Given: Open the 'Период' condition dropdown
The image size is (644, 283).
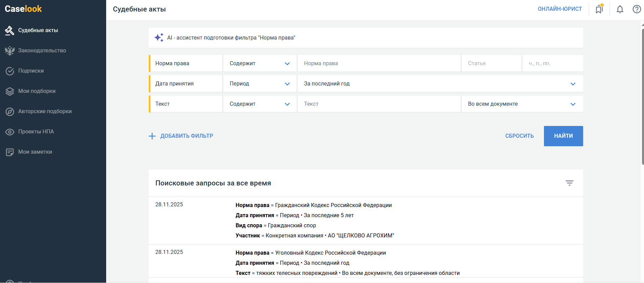Looking at the screenshot, I should tap(260, 84).
